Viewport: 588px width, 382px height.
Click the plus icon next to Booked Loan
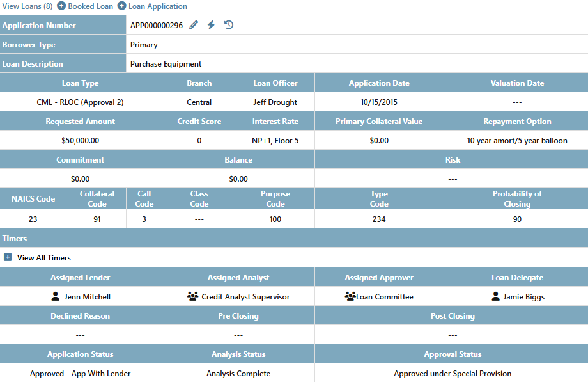[61, 6]
